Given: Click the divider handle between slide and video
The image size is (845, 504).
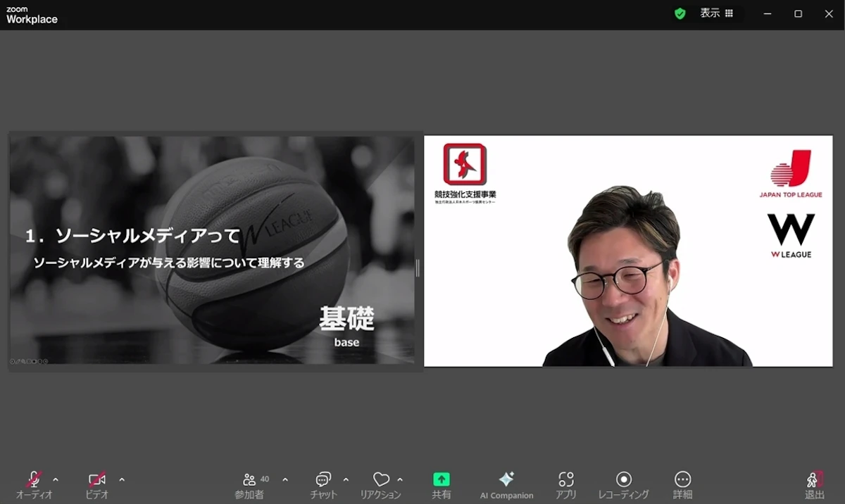Looking at the screenshot, I should [418, 267].
